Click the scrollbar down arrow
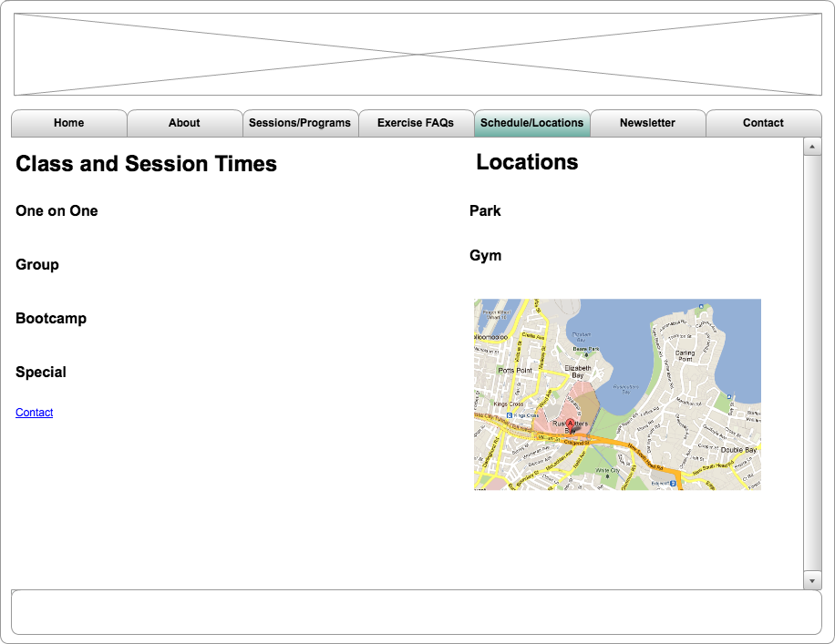 (x=810, y=580)
